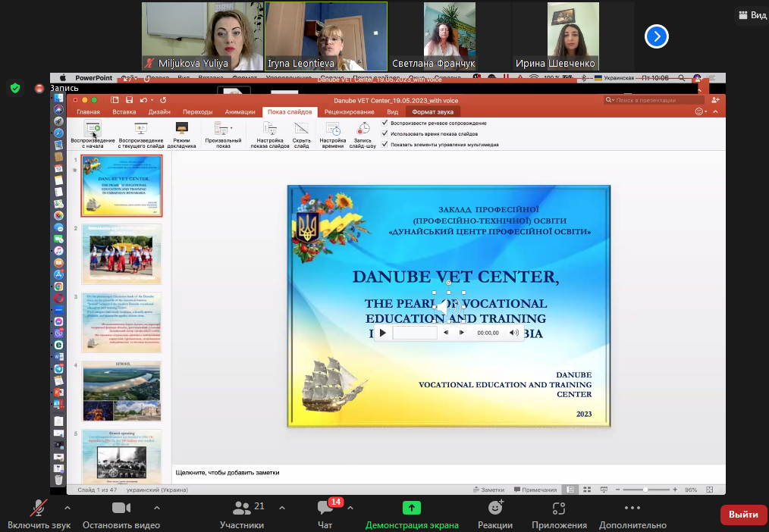Open Zoom Reactions (Реакции) icon
This screenshot has width=769, height=532.
click(x=495, y=508)
